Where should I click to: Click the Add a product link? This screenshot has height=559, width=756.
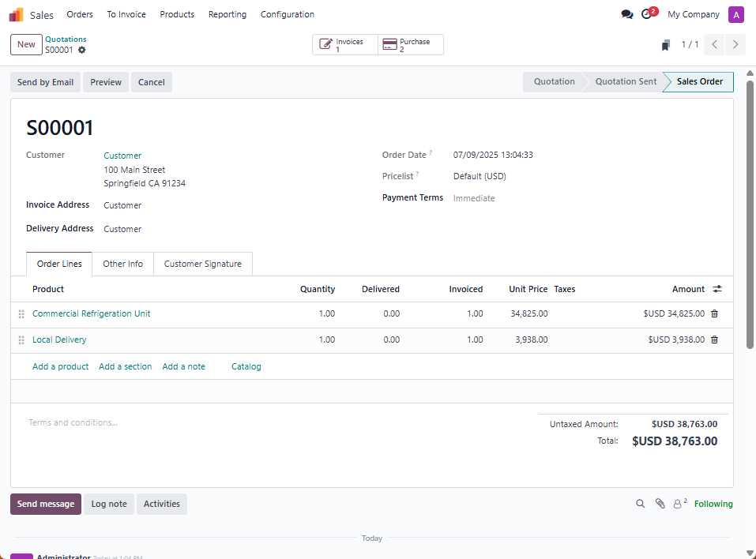60,366
